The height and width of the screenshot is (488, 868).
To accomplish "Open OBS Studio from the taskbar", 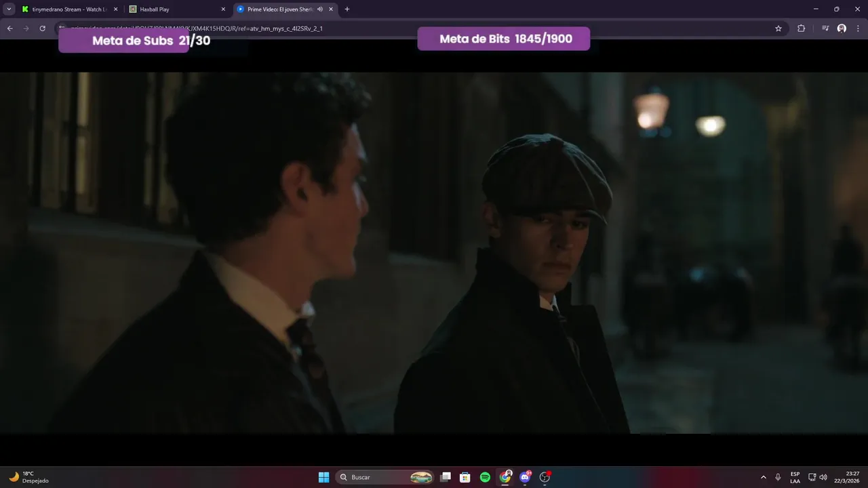I will coord(545,477).
